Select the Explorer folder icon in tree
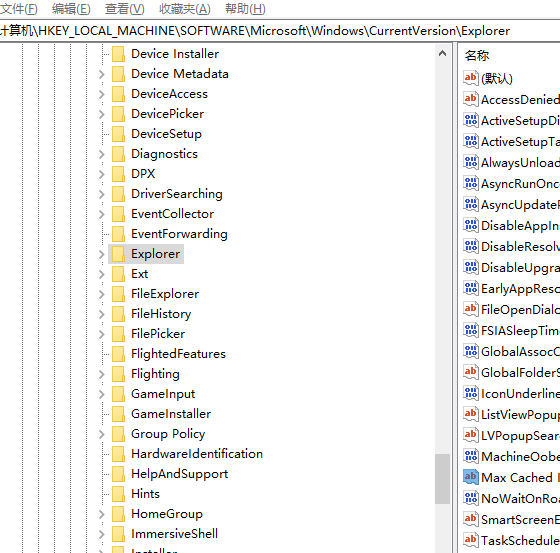This screenshot has height=553, width=560. (x=118, y=254)
